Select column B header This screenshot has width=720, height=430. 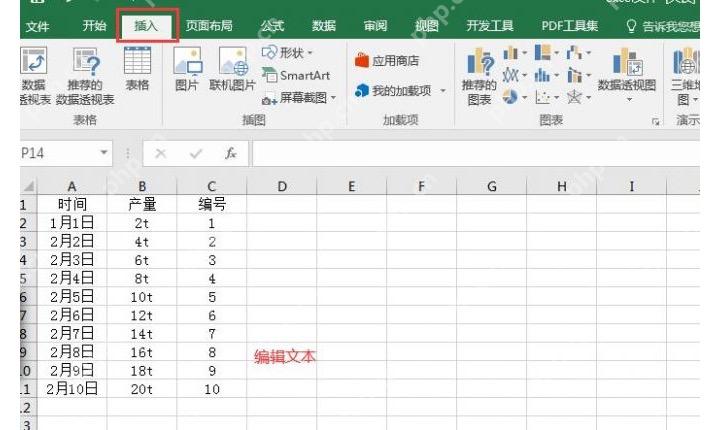coord(142,186)
